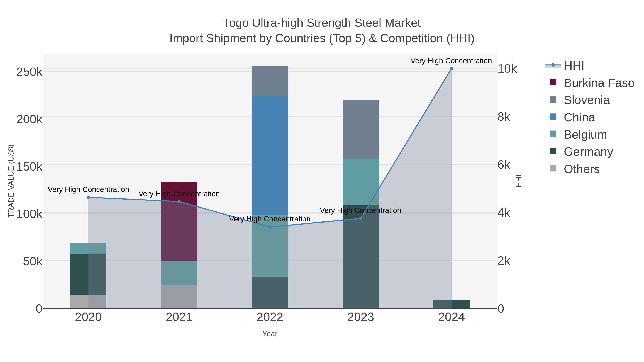Click the vertical HHI axis title

519,181
